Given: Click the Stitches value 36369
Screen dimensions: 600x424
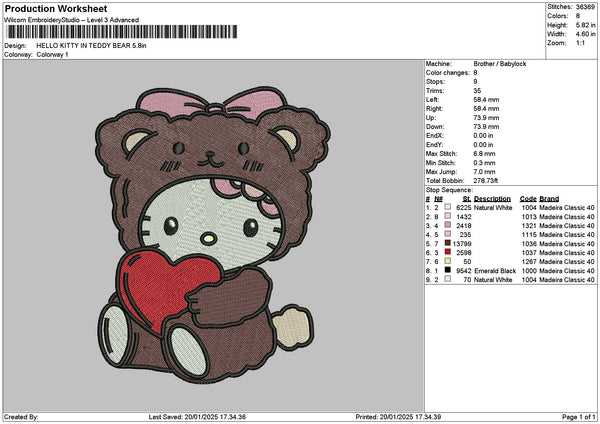Looking at the screenshot, I should [585, 7].
